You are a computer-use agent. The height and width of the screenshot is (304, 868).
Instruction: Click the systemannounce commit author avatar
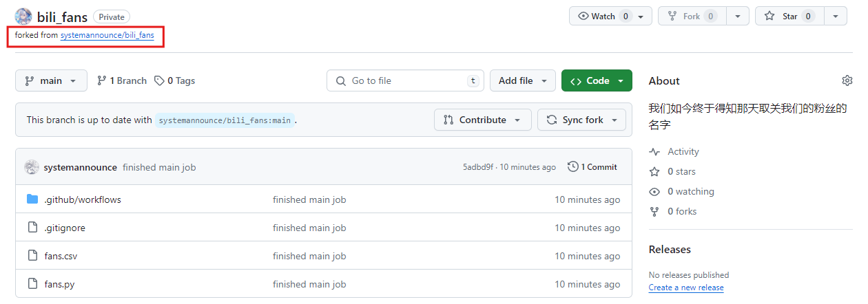click(31, 167)
